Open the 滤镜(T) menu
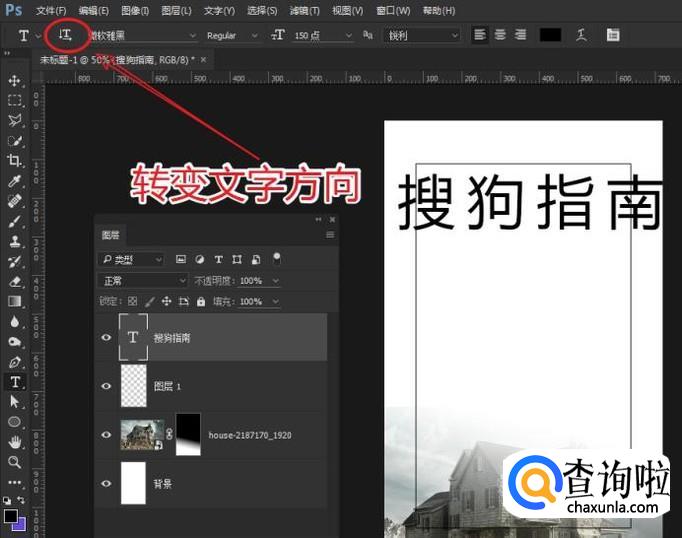 [305, 11]
